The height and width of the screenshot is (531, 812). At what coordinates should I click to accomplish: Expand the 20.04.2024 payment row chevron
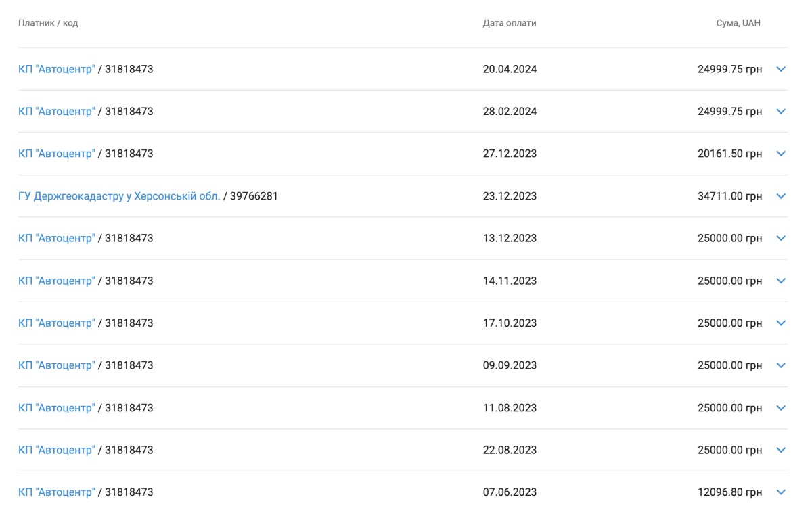[x=781, y=69]
